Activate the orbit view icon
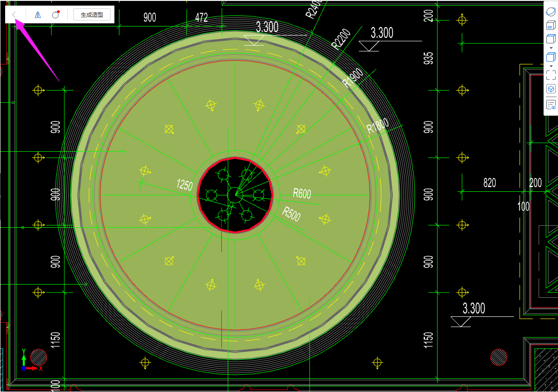558x392 pixels. pyautogui.click(x=551, y=12)
